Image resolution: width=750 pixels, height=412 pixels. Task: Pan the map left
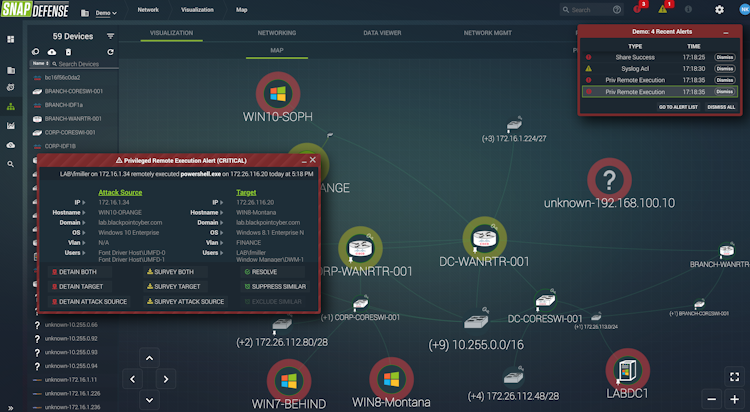pos(132,379)
